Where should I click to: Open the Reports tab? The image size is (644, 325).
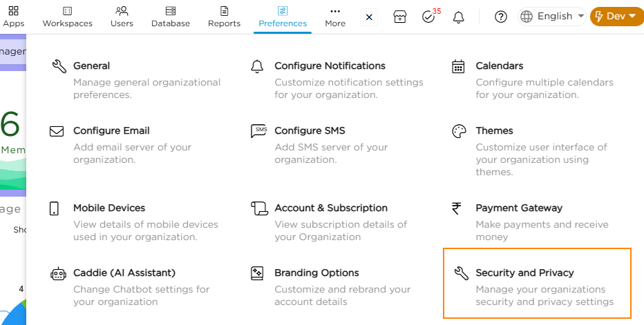click(224, 17)
